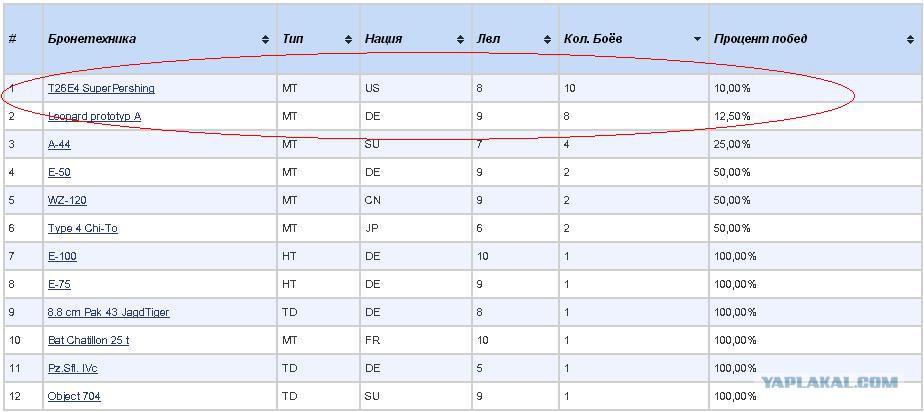The width and height of the screenshot is (924, 412).
Task: Sort table by Тип column arrows
Action: (348, 39)
